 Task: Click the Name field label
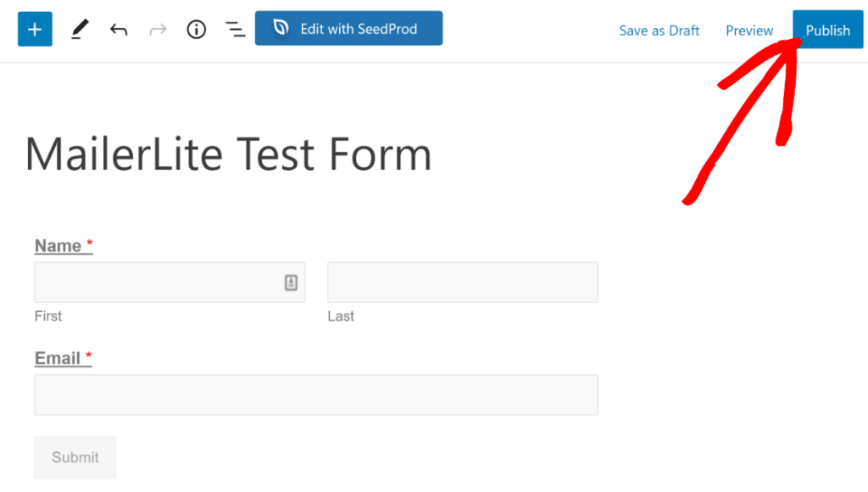coord(56,245)
